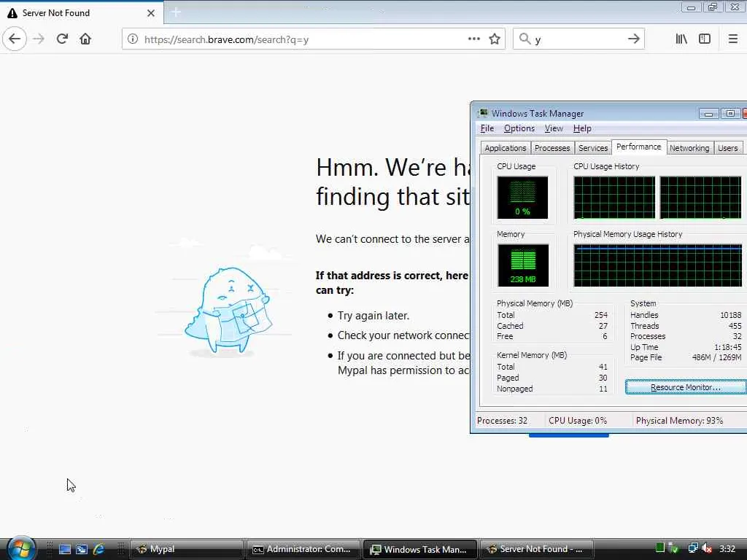747x560 pixels.
Task: Switch to the Services tab
Action: 593,148
